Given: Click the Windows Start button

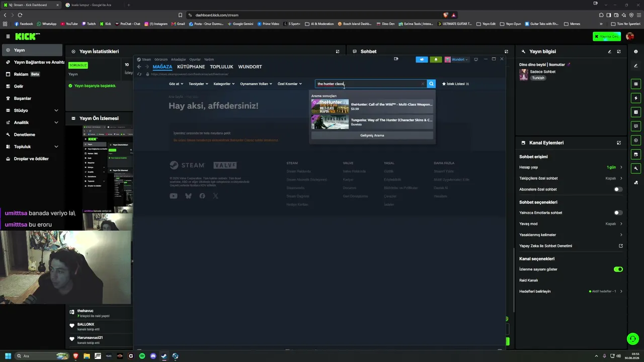Looking at the screenshot, I should click(8, 356).
